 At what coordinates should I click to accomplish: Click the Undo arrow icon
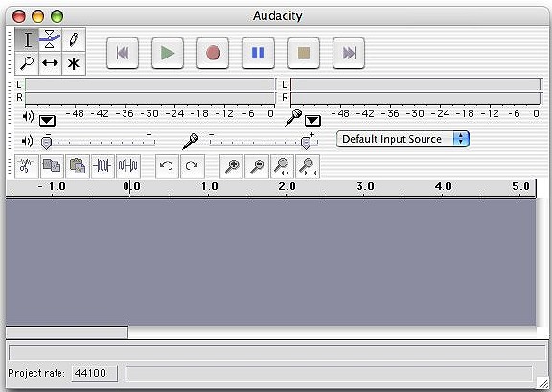pyautogui.click(x=167, y=166)
